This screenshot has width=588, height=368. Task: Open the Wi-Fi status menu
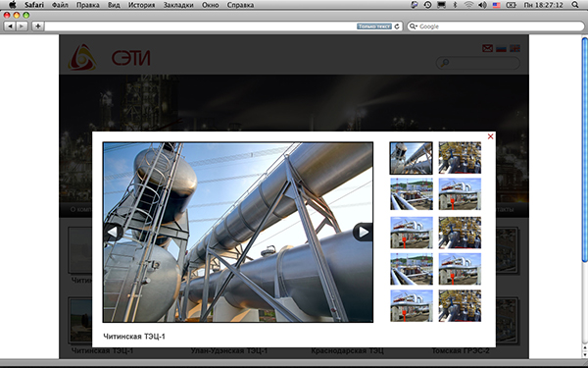468,5
